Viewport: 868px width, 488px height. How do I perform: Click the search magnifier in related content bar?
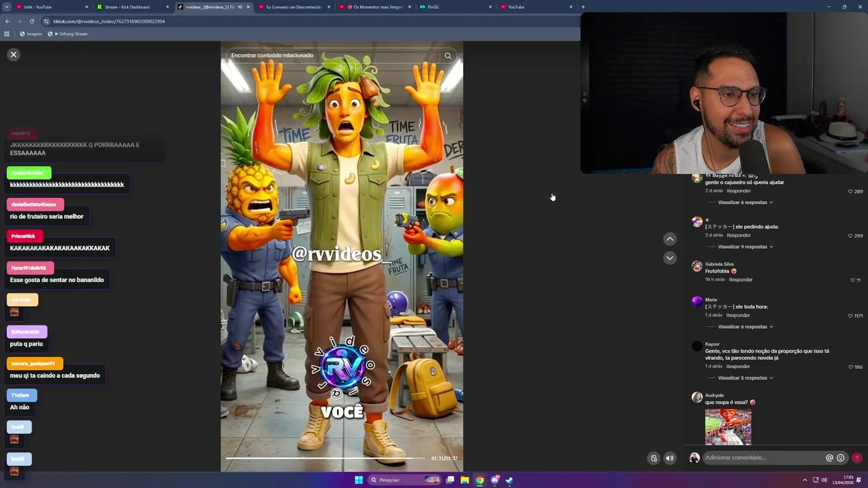(448, 56)
